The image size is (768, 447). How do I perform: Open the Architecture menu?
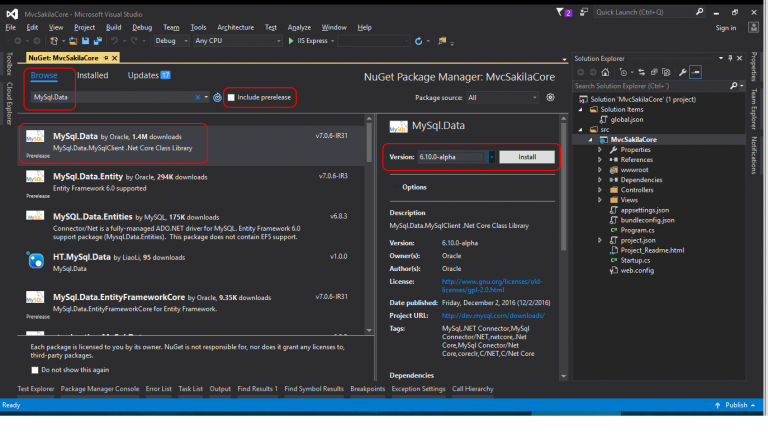coord(235,27)
